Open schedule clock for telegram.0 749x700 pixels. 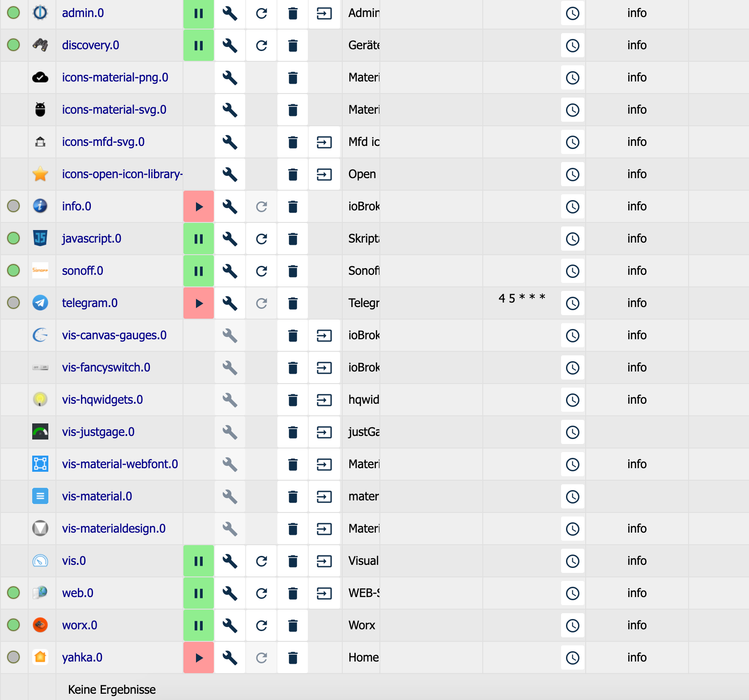point(573,303)
